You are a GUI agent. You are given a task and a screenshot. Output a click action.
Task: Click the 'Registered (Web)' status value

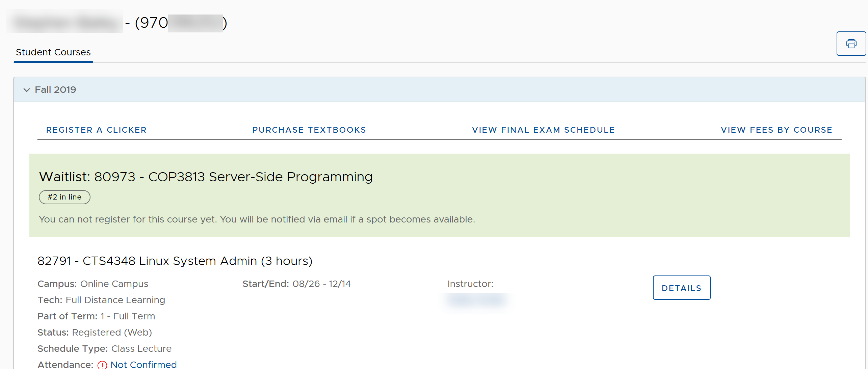tap(112, 333)
